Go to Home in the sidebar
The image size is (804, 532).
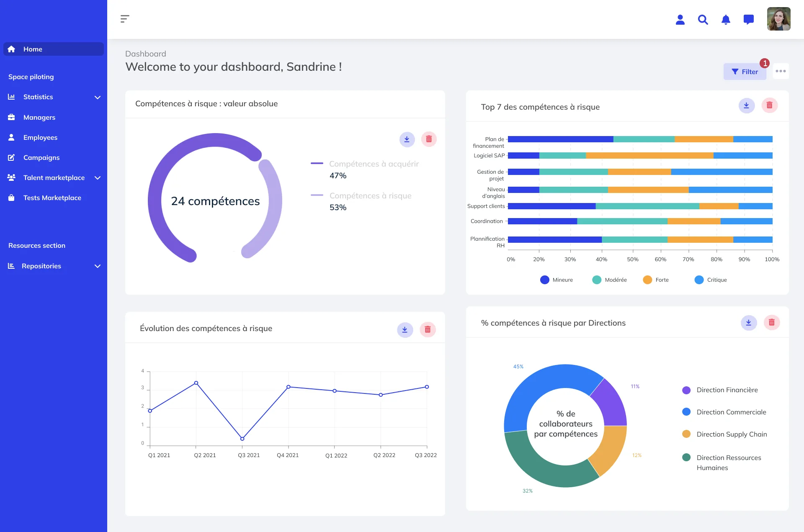(x=54, y=49)
